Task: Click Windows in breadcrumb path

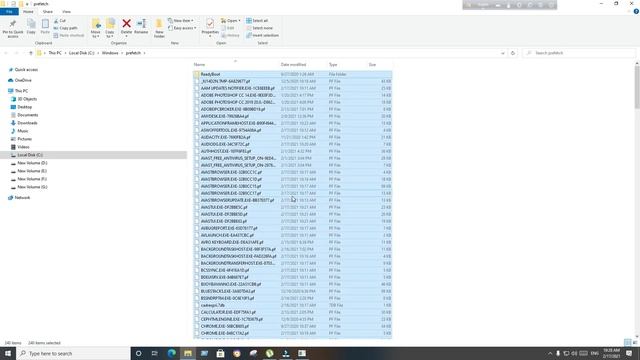Action: click(x=110, y=53)
